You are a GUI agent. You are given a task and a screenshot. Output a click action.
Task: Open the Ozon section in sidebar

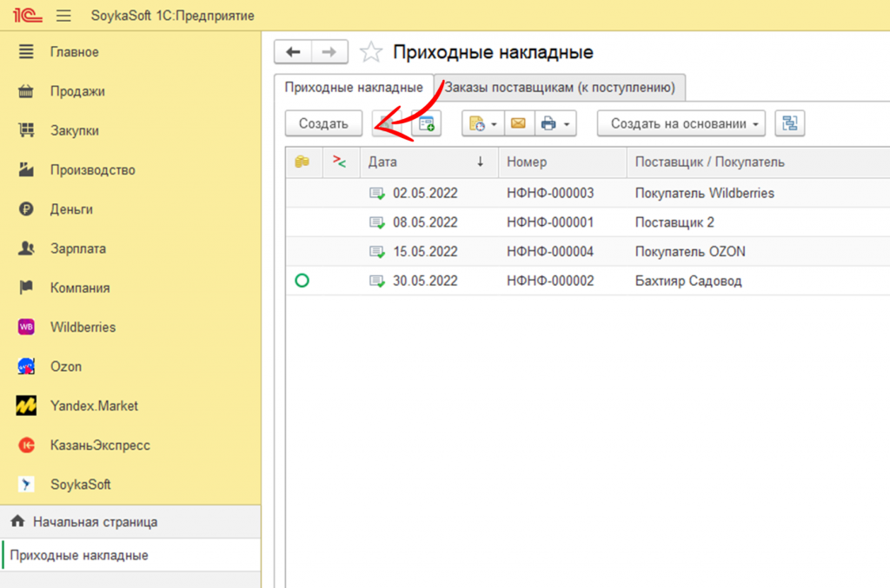click(x=66, y=367)
